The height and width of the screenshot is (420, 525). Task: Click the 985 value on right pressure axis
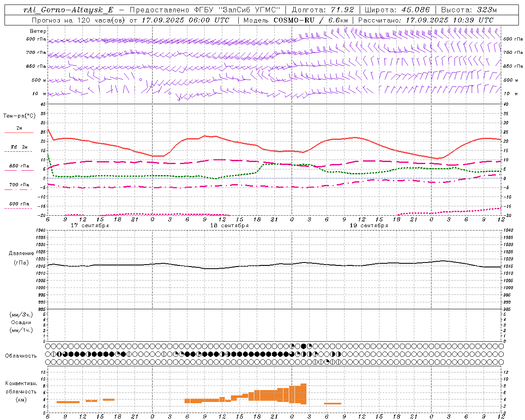click(507, 309)
